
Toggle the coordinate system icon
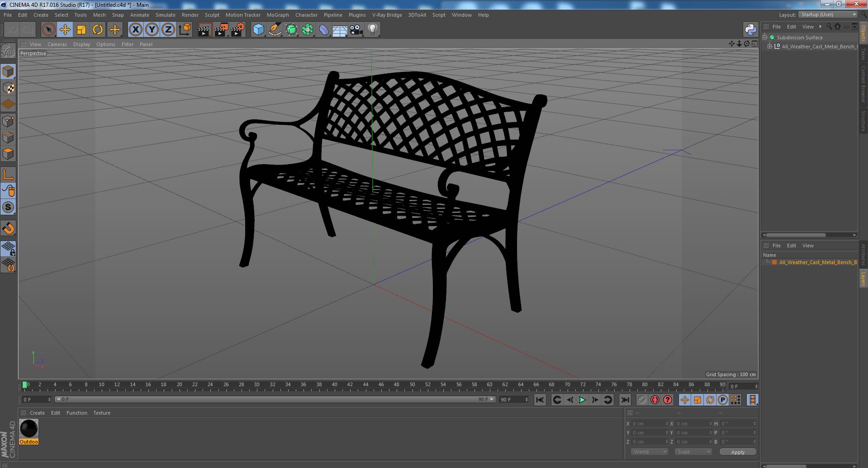coord(185,30)
